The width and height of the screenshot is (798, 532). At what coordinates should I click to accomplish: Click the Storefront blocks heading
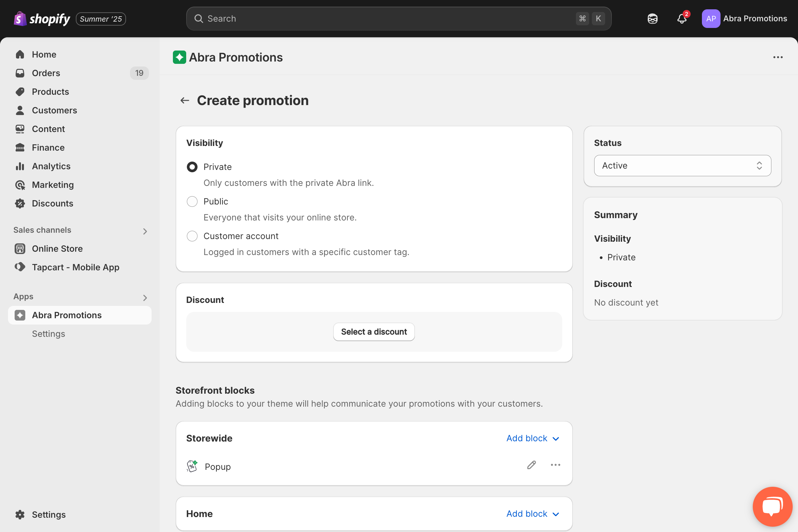point(215,390)
